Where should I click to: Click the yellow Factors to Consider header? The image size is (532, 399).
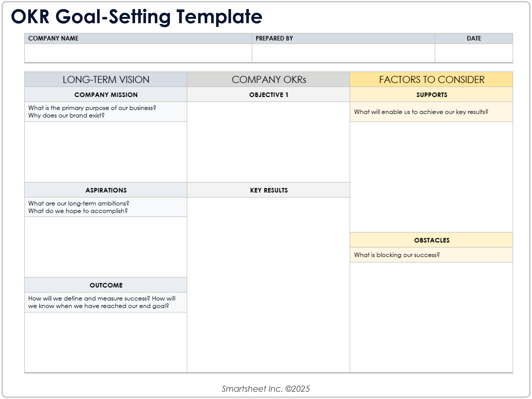[431, 79]
